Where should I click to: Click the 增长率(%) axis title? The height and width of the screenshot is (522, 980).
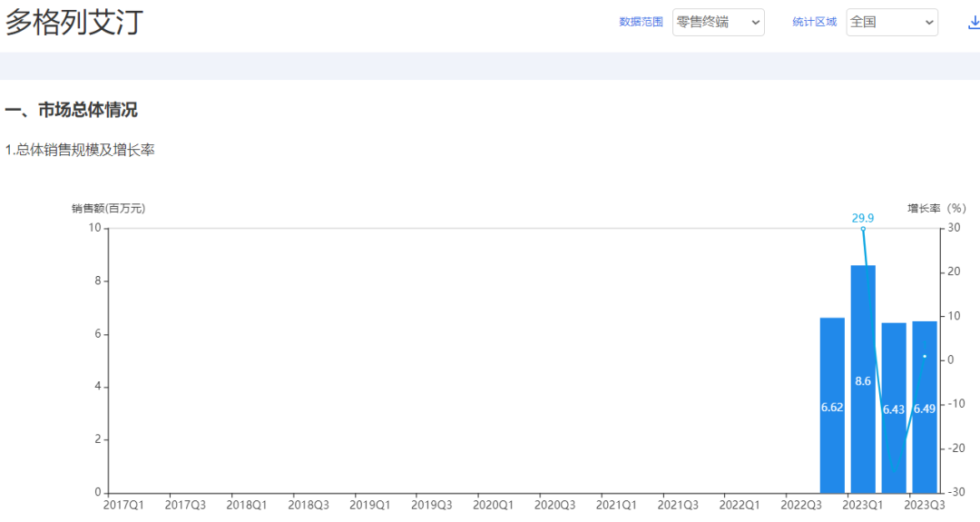point(936,208)
